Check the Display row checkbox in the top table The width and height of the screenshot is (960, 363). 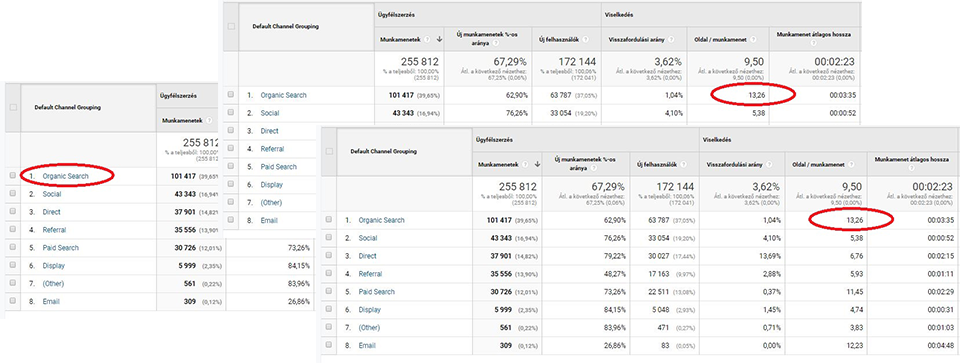tap(231, 184)
